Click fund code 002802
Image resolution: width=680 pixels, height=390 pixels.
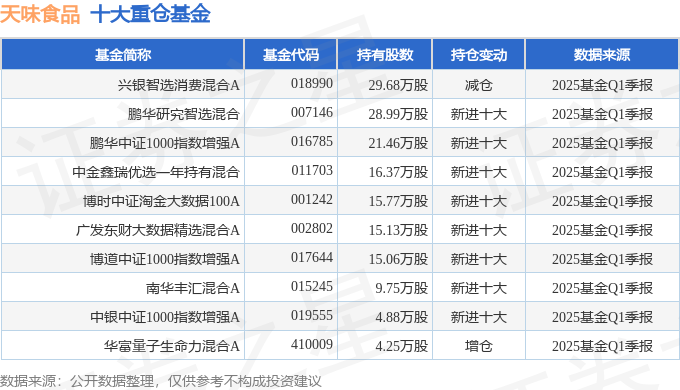(x=312, y=229)
